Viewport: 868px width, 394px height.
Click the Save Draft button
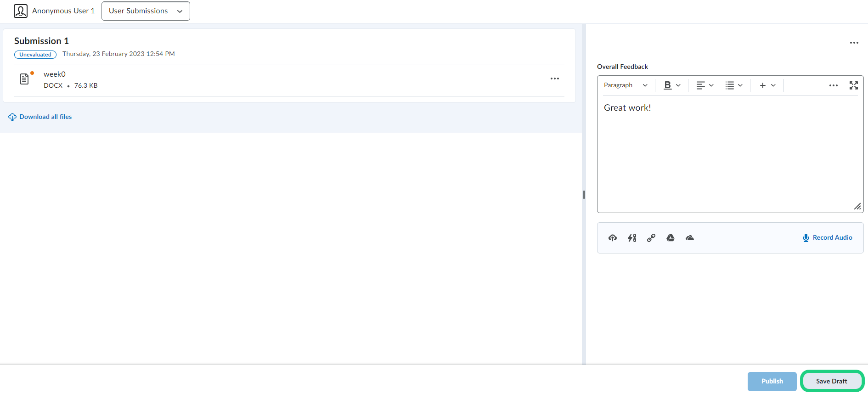coord(832,381)
